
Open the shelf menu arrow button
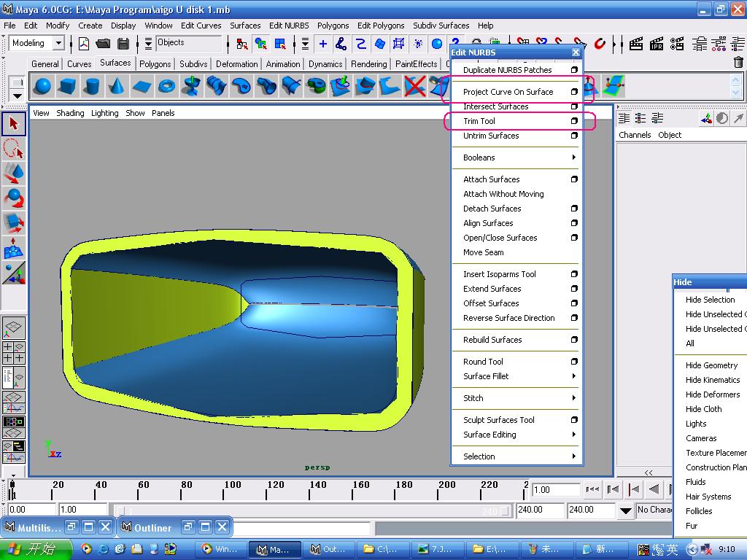tap(18, 96)
